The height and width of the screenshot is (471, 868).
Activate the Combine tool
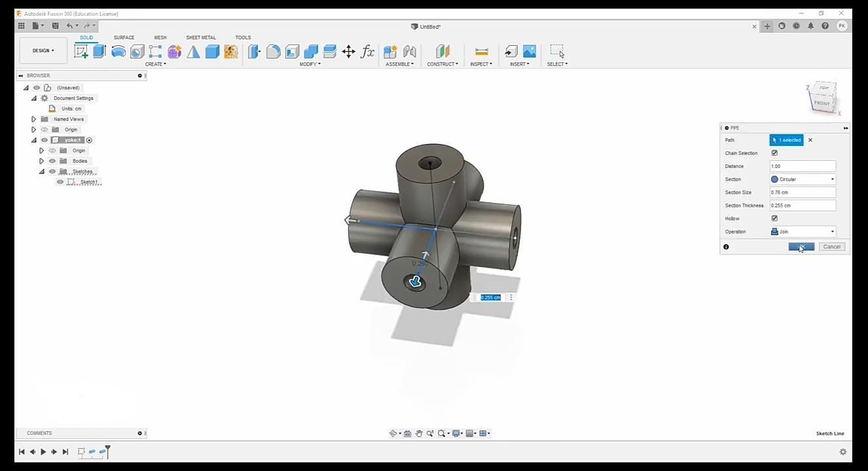pyautogui.click(x=311, y=52)
